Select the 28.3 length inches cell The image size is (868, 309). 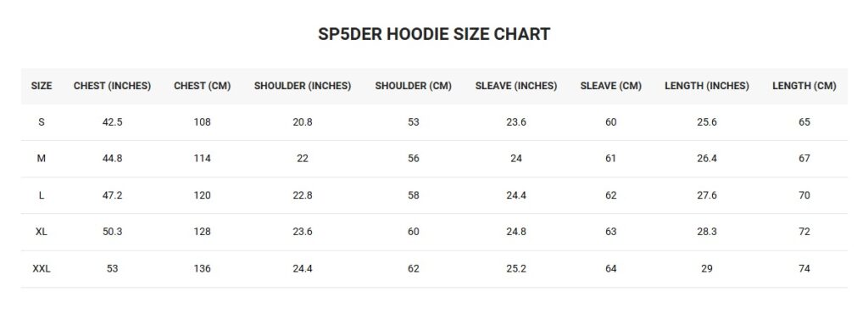pyautogui.click(x=707, y=232)
